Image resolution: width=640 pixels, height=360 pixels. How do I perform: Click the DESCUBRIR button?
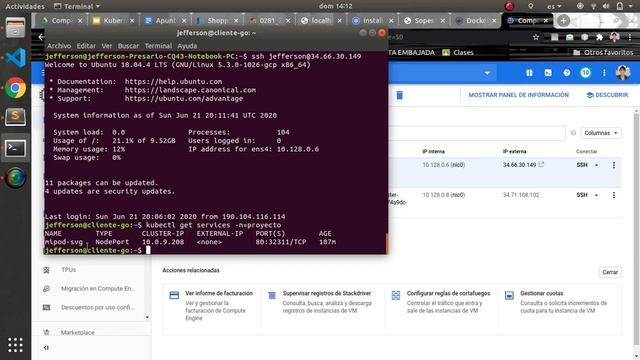coord(607,95)
